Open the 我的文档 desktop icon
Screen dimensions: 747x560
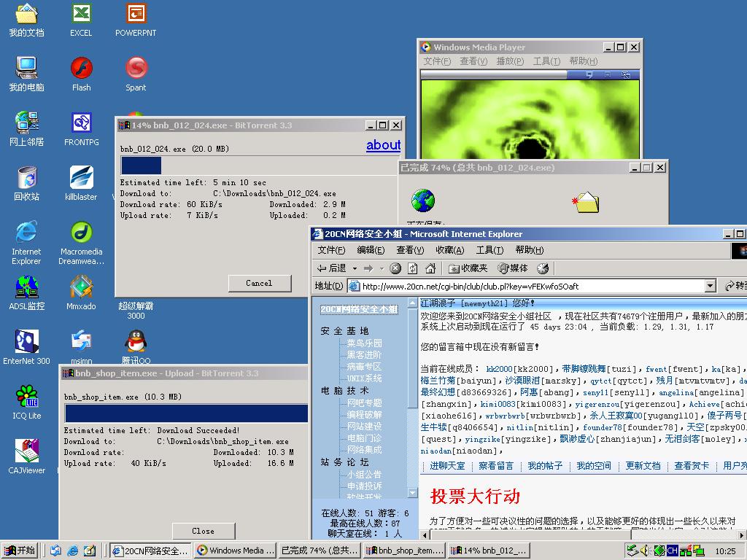coord(27,20)
